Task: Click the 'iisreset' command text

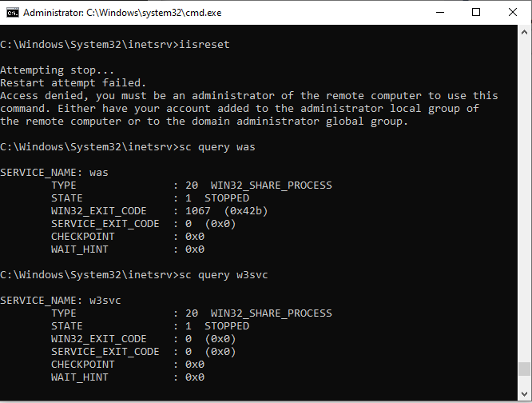Action: click(204, 45)
